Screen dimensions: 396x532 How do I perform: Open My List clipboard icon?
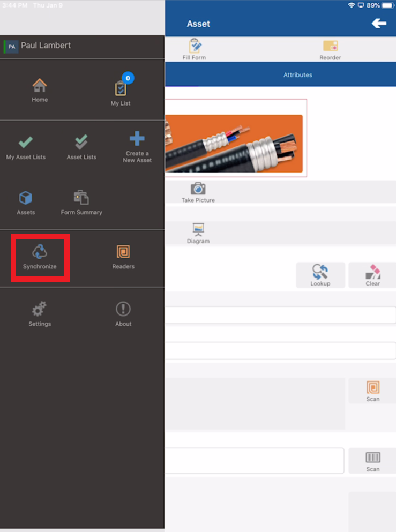[121, 89]
